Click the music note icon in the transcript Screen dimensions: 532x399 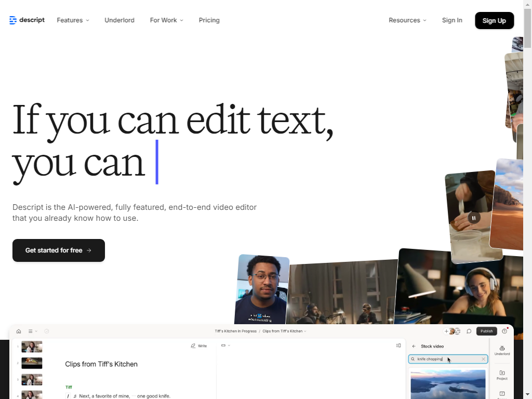75,396
